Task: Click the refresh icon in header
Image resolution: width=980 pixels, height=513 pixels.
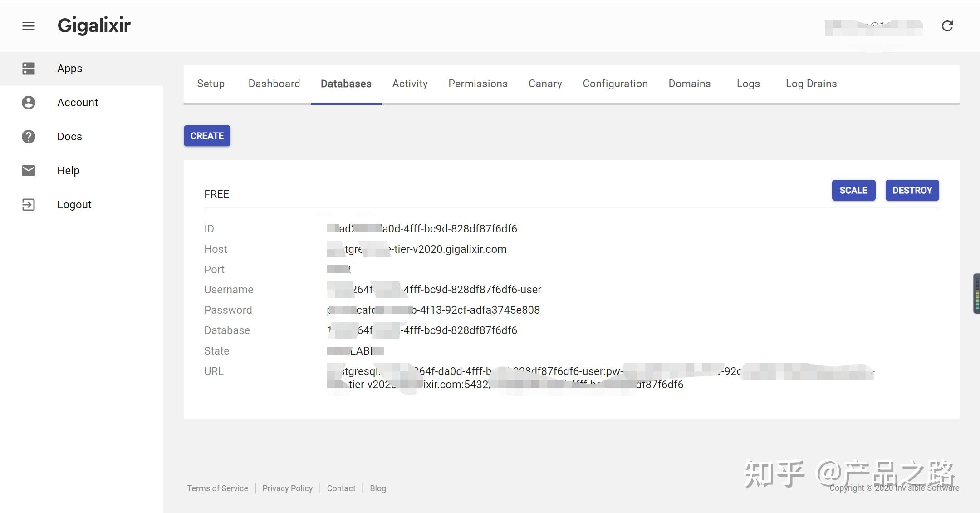Action: (947, 26)
